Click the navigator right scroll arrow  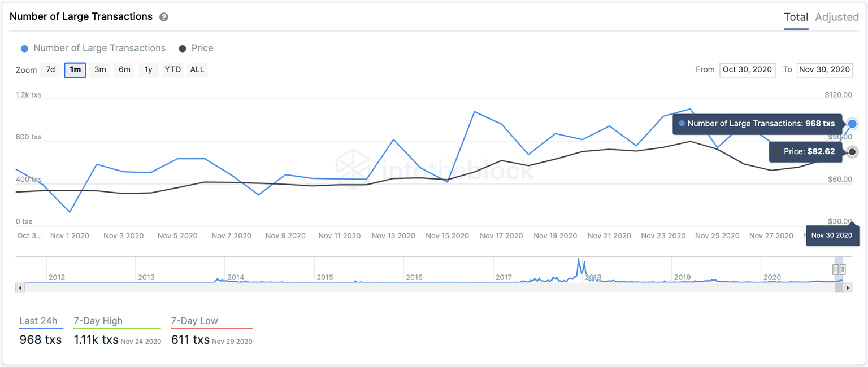pos(847,288)
